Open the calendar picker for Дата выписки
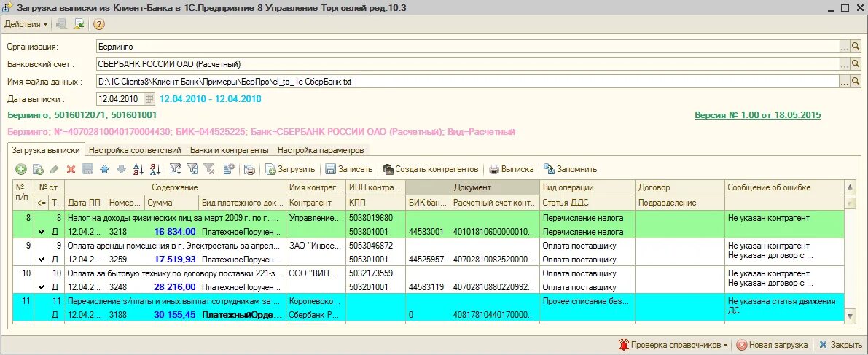 (149, 99)
